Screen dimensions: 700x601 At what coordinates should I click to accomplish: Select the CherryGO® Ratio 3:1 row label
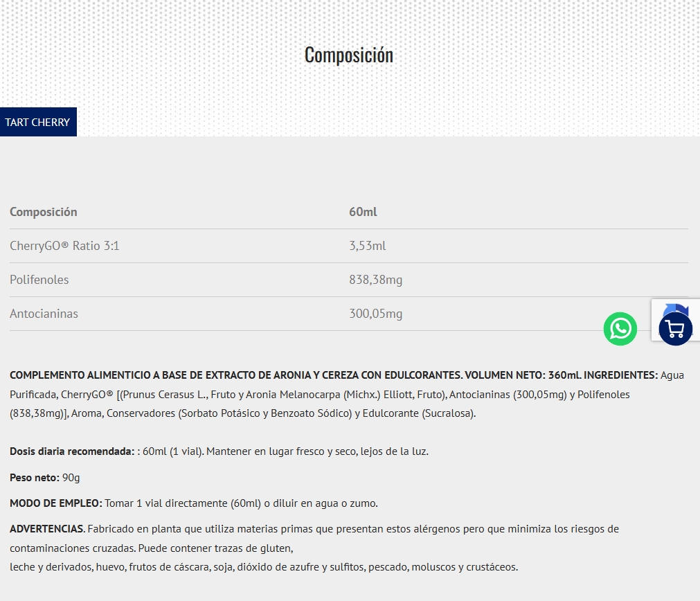tap(64, 246)
